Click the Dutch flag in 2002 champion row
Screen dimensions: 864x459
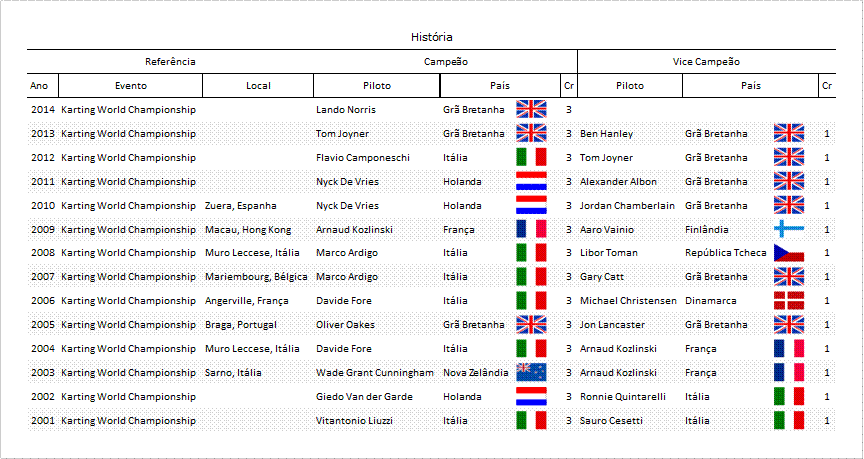tap(531, 396)
